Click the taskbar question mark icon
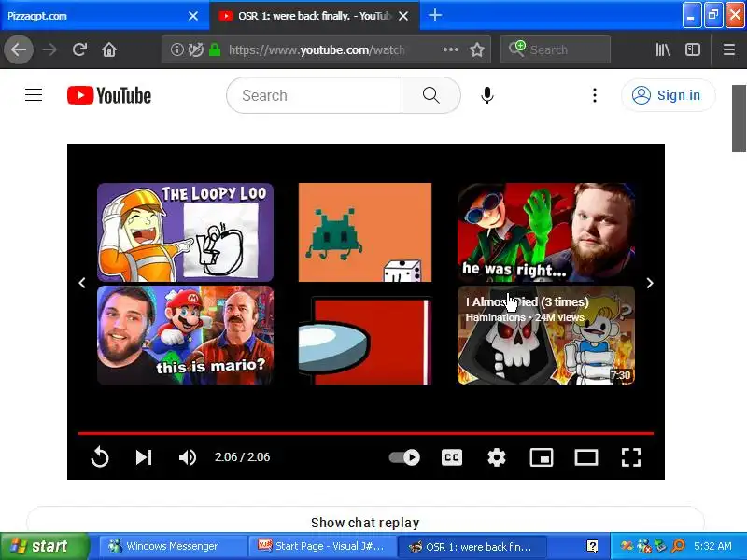The image size is (747, 560). [x=592, y=546]
